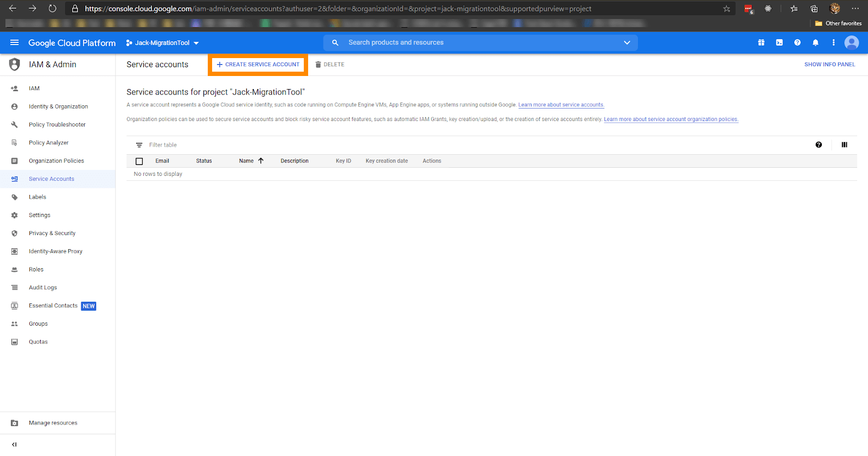Open Quotas in sidebar
The width and height of the screenshot is (868, 456).
38,341
